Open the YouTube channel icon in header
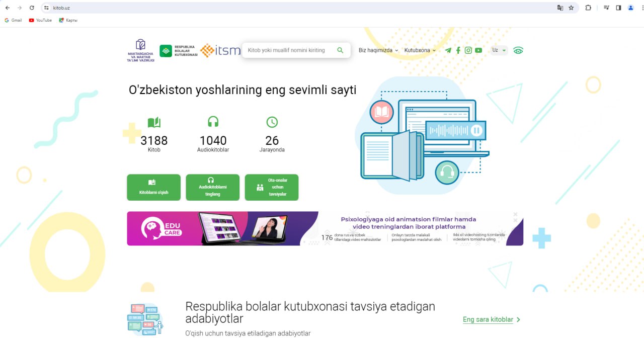644x338 pixels. (478, 50)
